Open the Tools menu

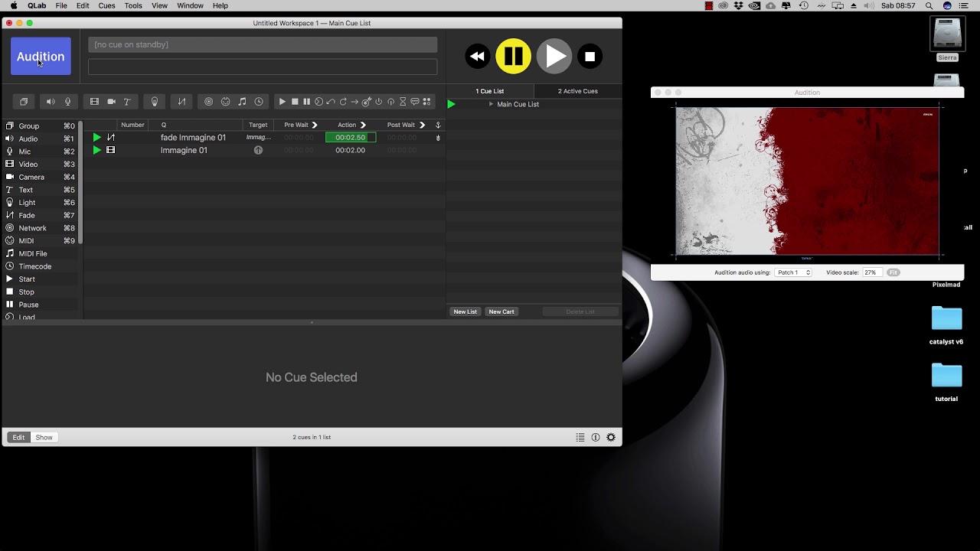133,5
